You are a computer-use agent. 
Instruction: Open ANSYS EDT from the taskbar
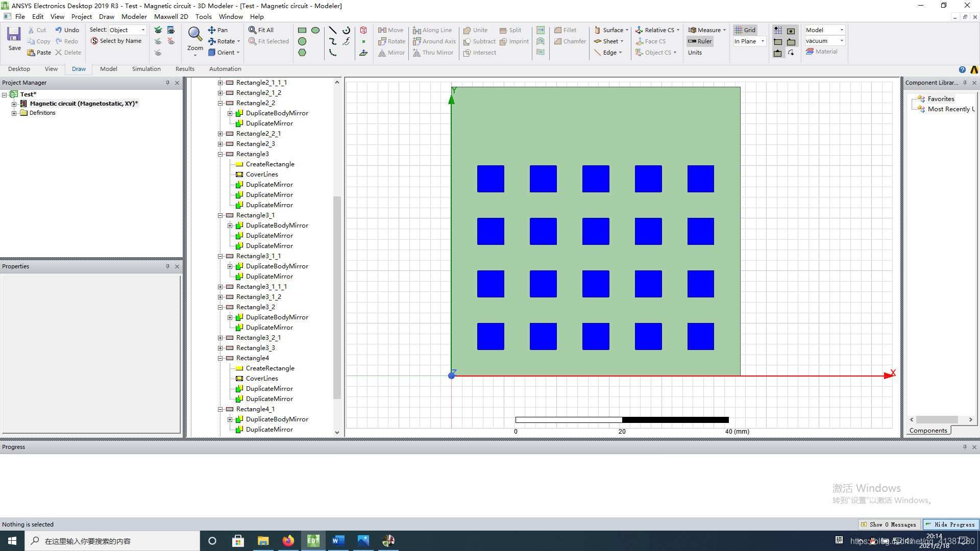[x=313, y=541]
